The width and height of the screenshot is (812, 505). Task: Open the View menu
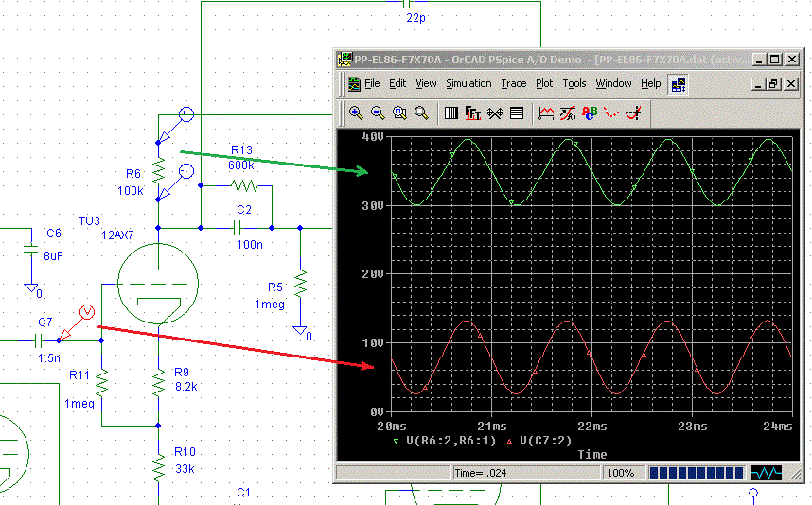[x=426, y=84]
